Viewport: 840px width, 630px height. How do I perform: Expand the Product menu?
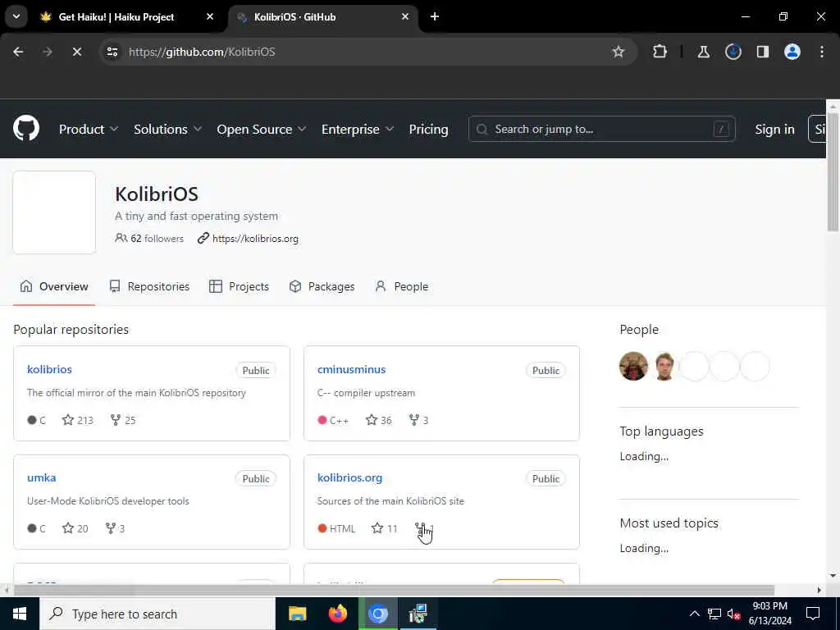pos(89,129)
